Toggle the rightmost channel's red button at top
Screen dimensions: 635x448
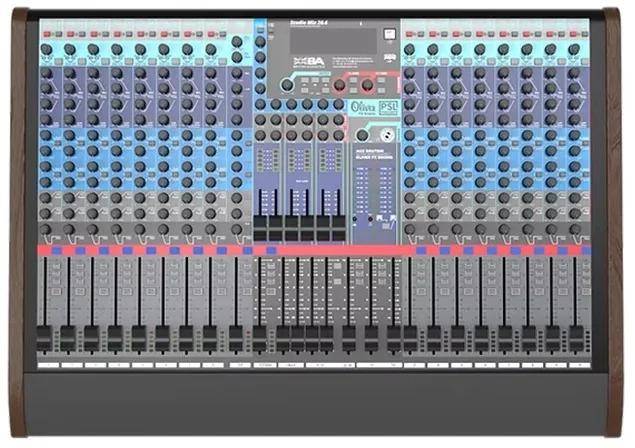coord(575,34)
